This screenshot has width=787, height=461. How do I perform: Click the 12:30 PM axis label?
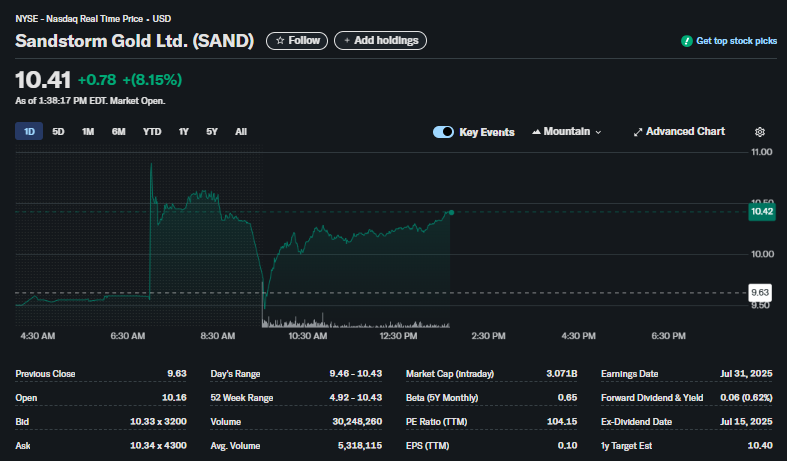tap(398, 336)
